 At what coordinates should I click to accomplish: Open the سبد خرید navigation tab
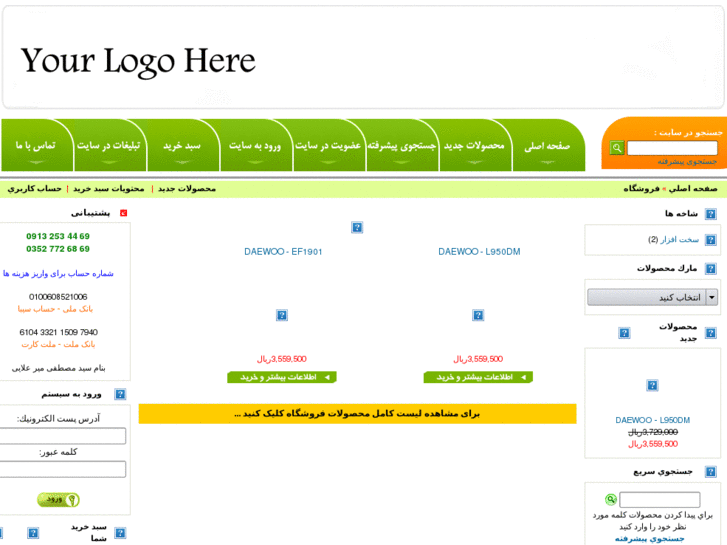coord(182,146)
